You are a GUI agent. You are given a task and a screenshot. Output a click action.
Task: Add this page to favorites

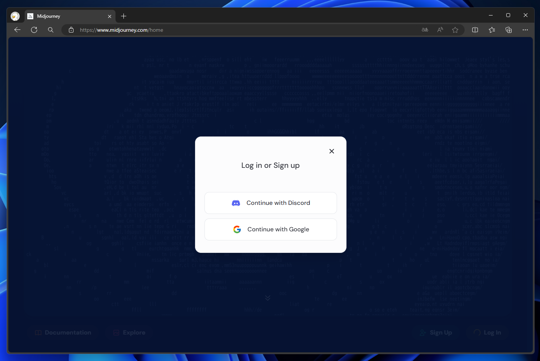coord(455,30)
